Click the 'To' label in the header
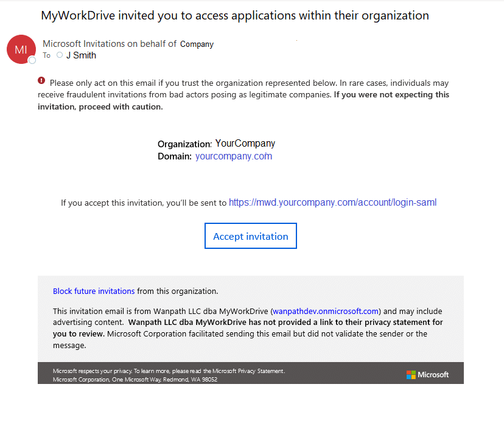This screenshot has height=429, width=504. pyautogui.click(x=47, y=55)
